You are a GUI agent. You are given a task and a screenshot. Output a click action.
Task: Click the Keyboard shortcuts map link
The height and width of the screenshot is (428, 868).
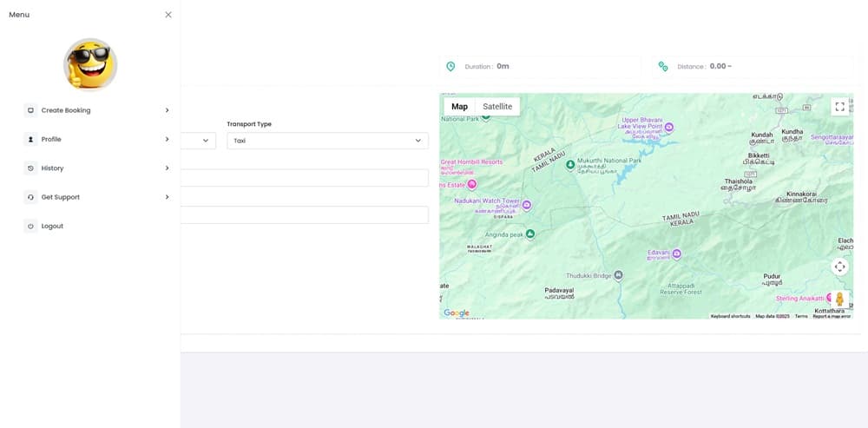[730, 316]
